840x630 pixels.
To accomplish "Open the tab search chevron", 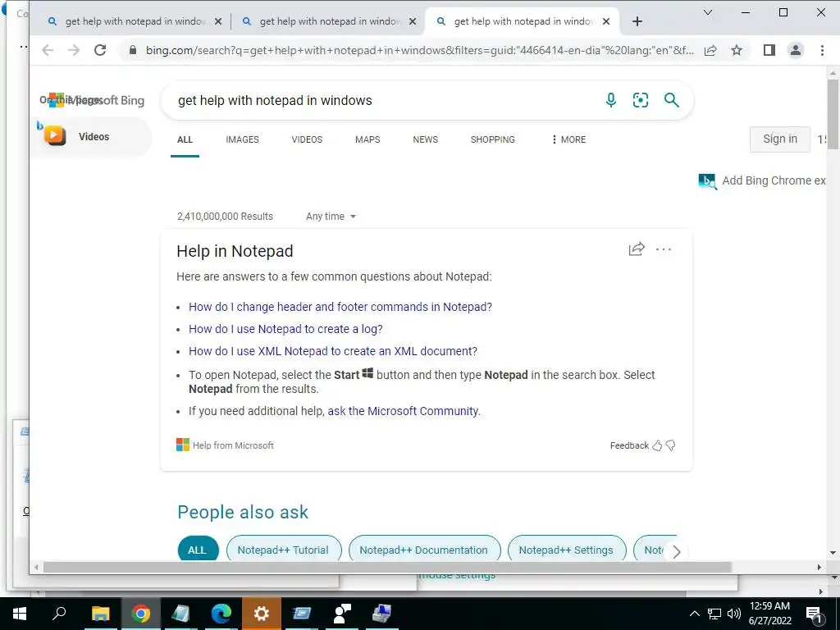I will 708,12.
